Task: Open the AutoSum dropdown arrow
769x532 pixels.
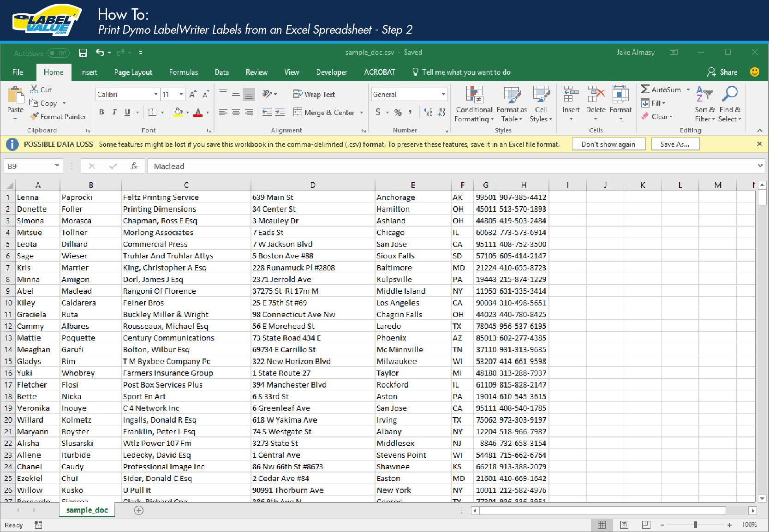Action: (688, 90)
